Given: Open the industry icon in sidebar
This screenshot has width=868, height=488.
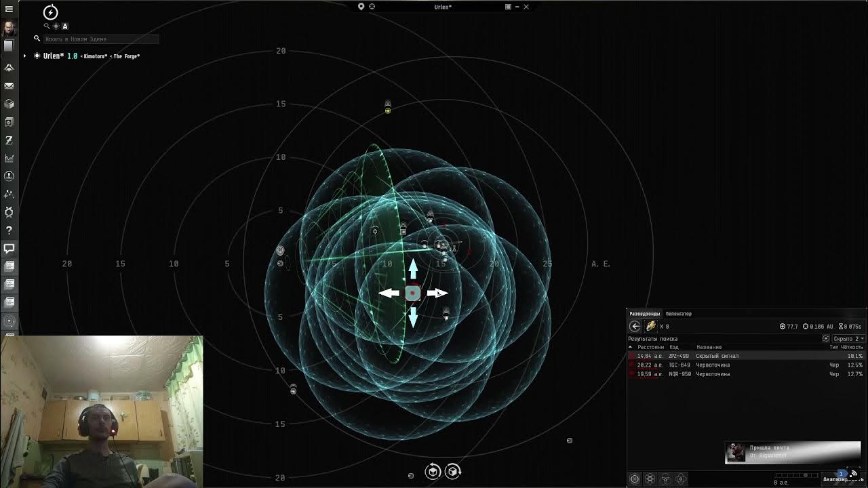Looking at the screenshot, I should 9,176.
